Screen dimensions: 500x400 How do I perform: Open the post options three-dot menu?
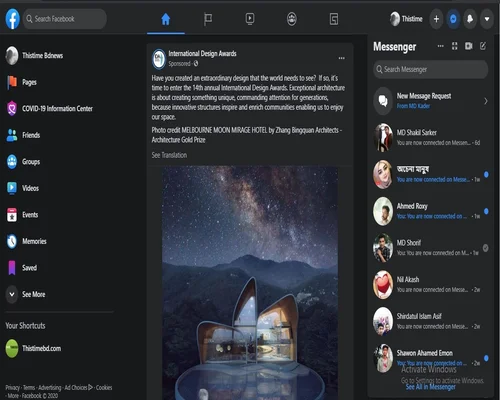click(342, 58)
